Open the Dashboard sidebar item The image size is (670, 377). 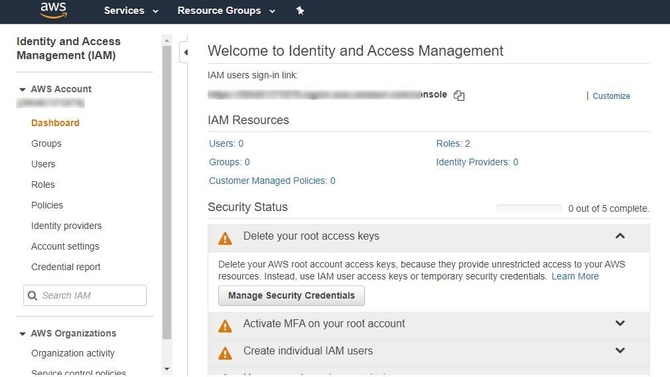pyautogui.click(x=55, y=123)
